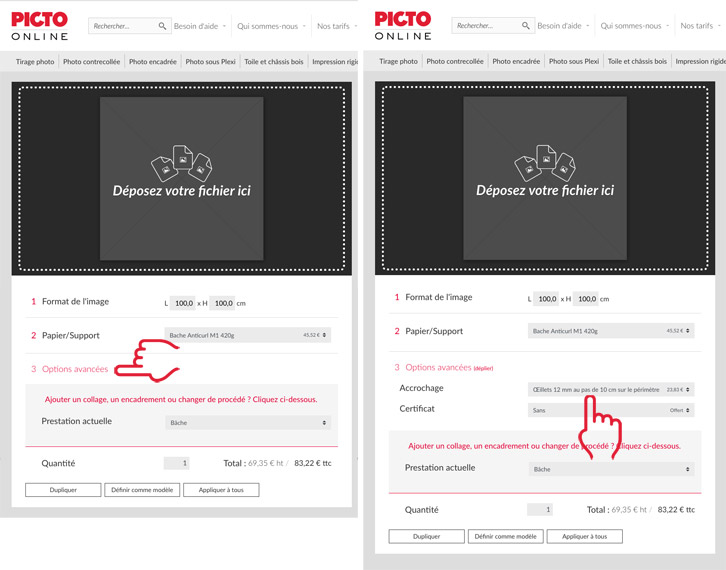Open the Photo contrecollée tab in left screenshot
The width and height of the screenshot is (726, 570).
tap(91, 62)
